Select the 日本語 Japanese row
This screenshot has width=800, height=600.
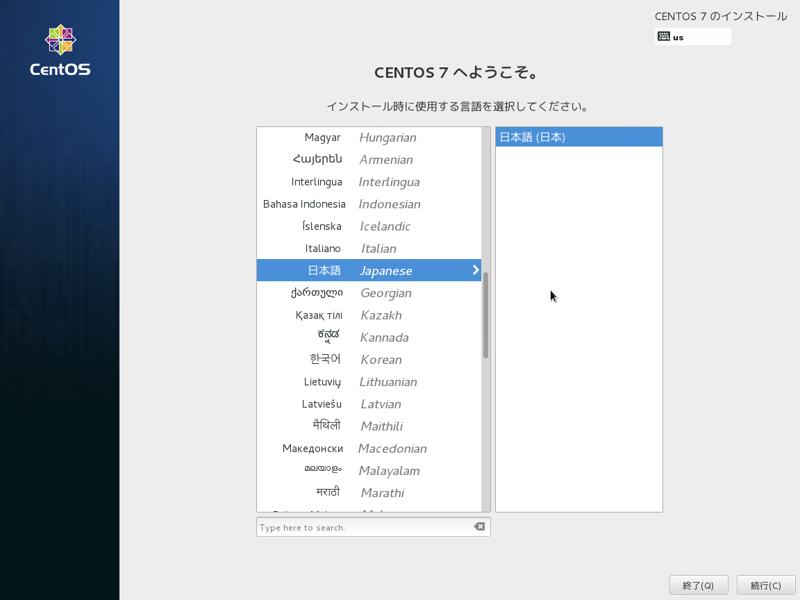(369, 270)
